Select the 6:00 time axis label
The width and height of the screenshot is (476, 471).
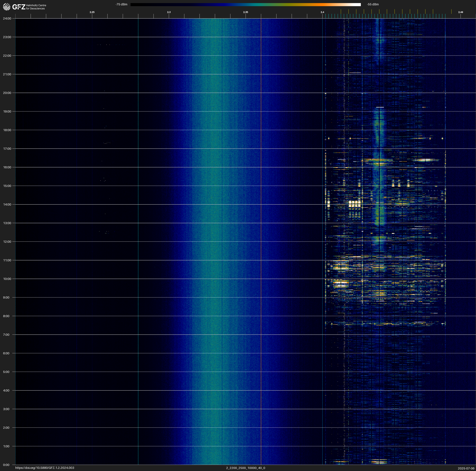pyautogui.click(x=6, y=353)
